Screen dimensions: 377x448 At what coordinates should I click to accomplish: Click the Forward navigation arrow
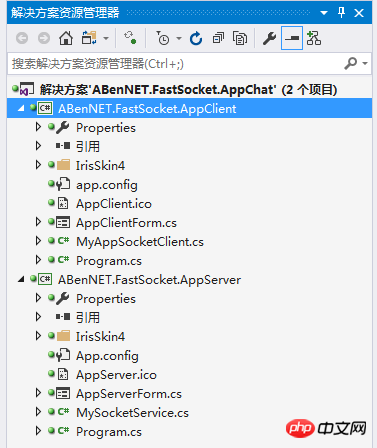pos(44,38)
